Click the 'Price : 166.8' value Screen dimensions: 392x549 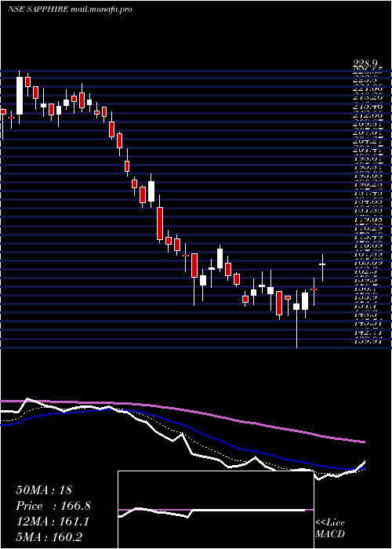(x=53, y=506)
